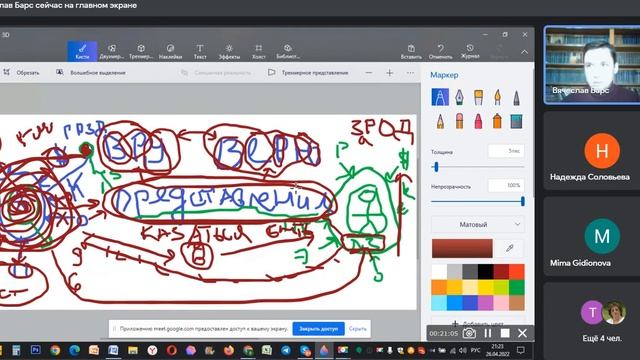Select the Brushes (Кисти) tab
This screenshot has height=360, width=640.
coord(82,51)
